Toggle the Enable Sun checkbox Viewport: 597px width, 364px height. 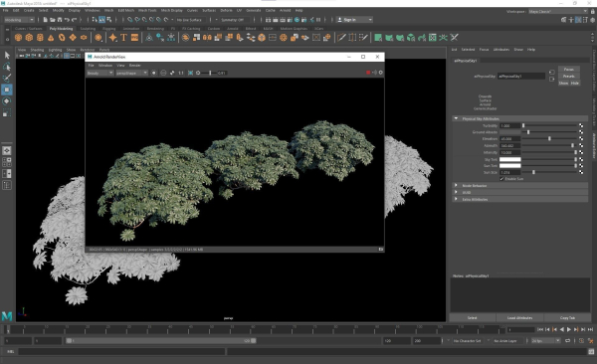[x=501, y=179]
